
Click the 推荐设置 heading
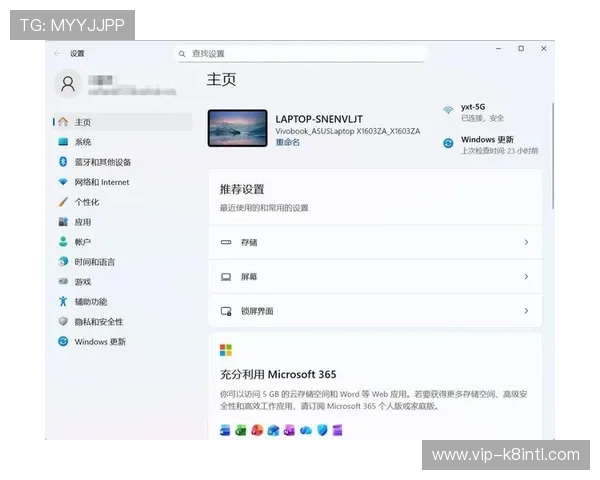click(x=242, y=189)
